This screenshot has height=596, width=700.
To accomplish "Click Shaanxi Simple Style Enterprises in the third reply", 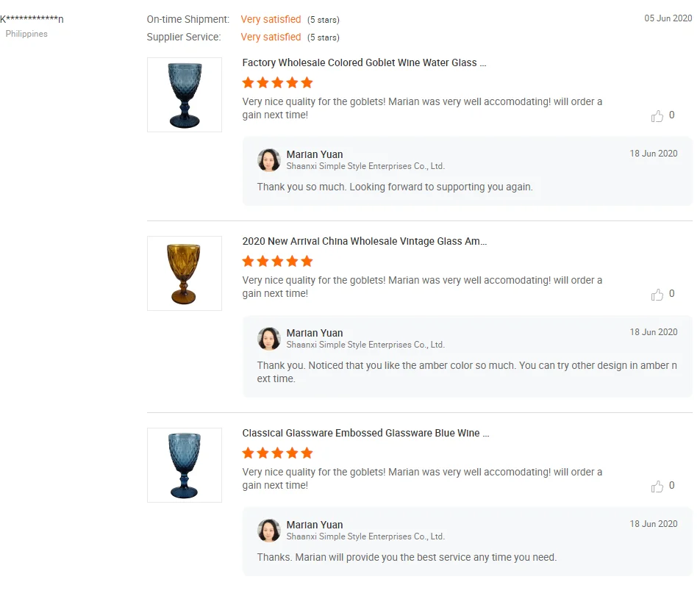I will click(365, 536).
